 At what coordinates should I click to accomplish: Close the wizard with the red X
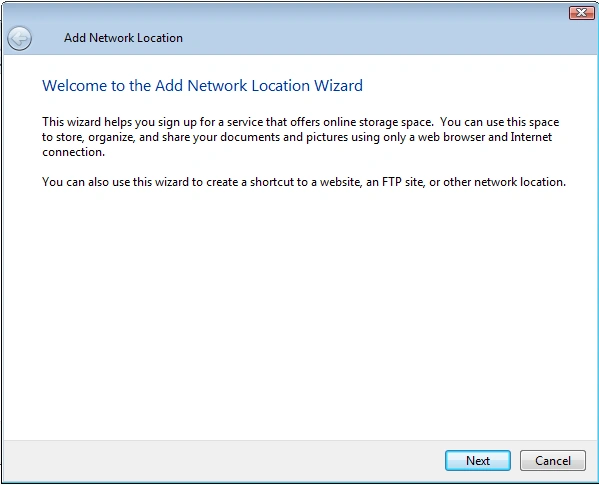(581, 13)
